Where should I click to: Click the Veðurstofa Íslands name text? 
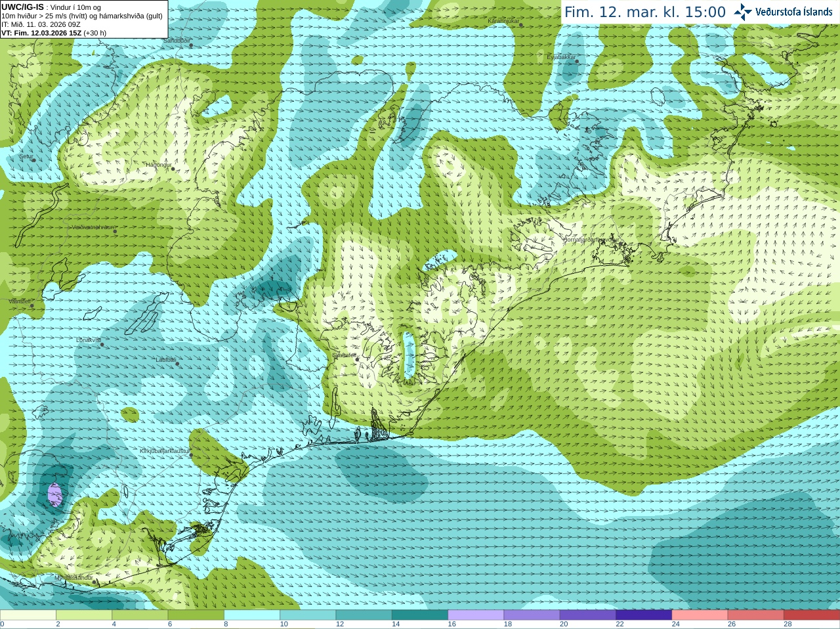[x=793, y=12]
